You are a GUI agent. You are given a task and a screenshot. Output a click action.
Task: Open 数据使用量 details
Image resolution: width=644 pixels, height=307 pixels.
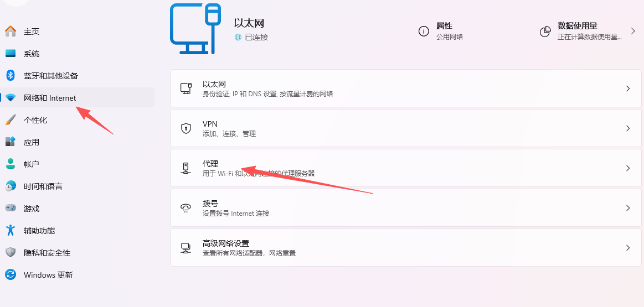tap(588, 31)
